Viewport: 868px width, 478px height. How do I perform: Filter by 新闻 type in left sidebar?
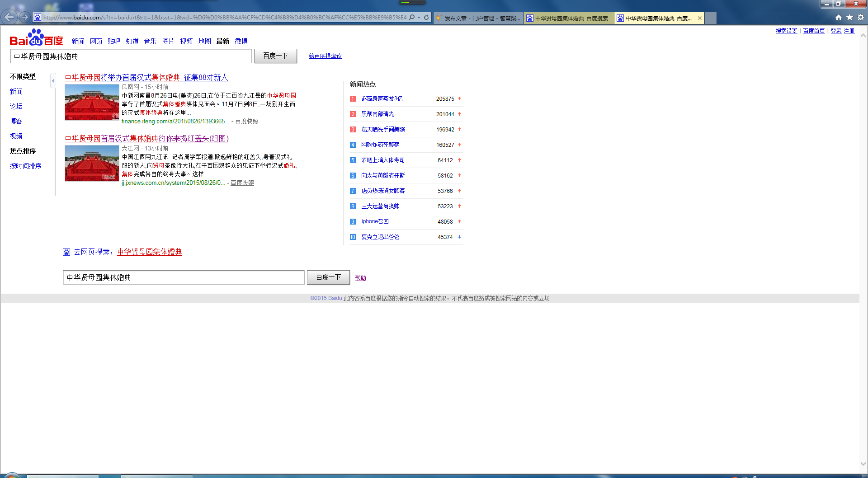(x=16, y=91)
